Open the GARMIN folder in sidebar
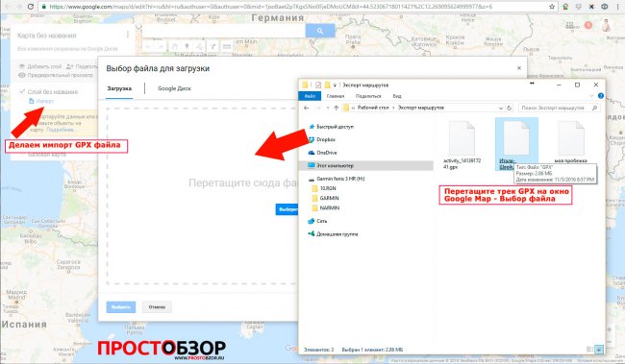 (325, 198)
